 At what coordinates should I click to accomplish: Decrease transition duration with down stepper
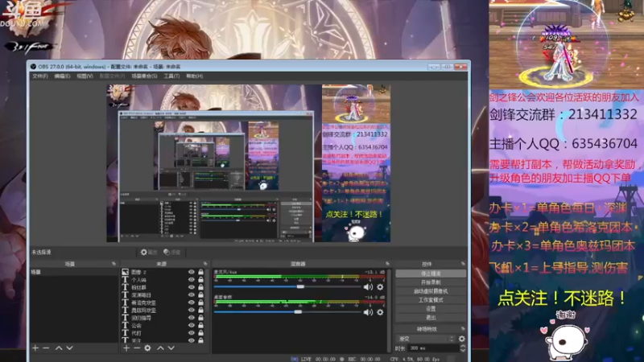click(463, 351)
